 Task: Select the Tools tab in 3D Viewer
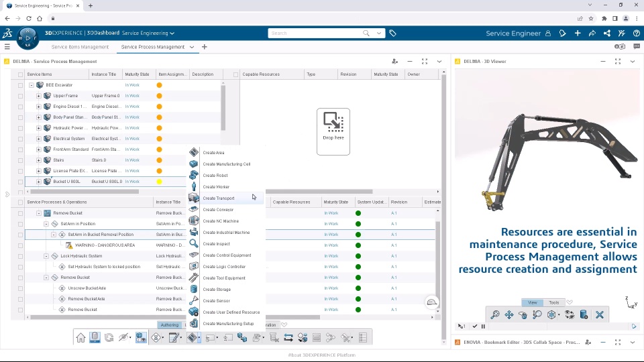[553, 302]
